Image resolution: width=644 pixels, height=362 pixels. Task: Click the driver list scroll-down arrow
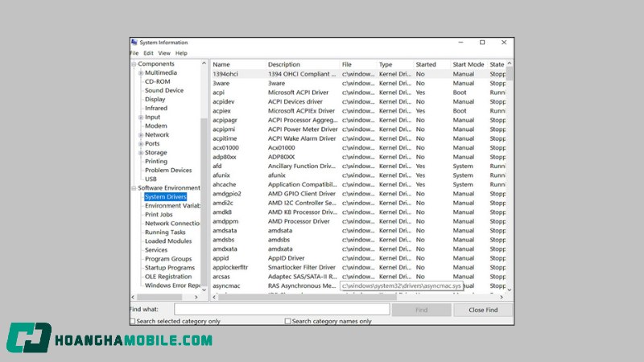tap(510, 290)
